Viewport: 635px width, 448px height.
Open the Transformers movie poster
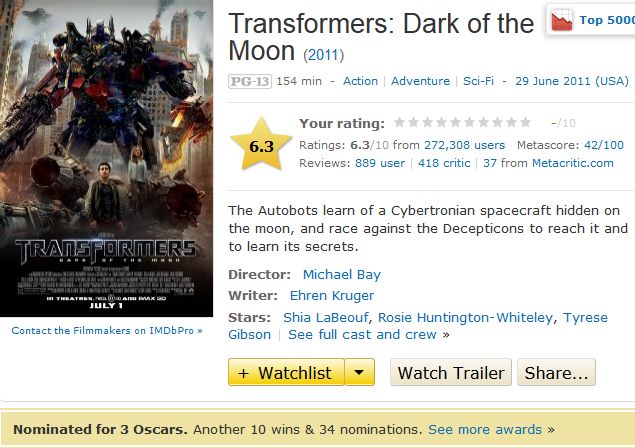tap(106, 160)
